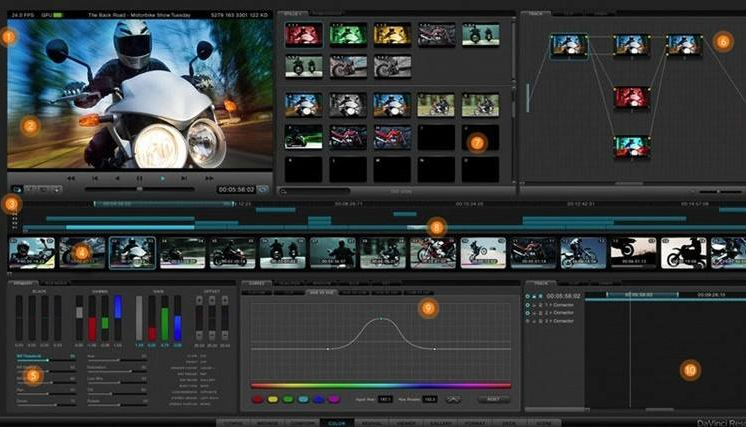Switch to the Conform page tab
Viewport: 746px width, 428px height.
[303, 423]
